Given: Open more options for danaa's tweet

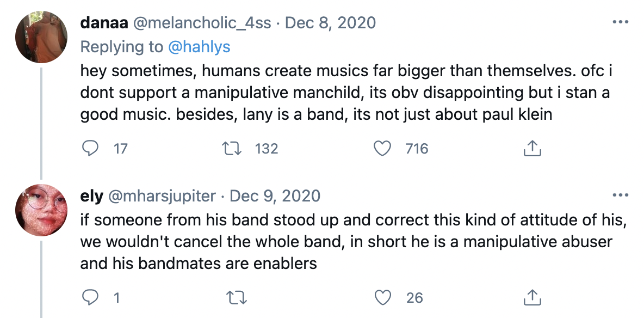Looking at the screenshot, I should pyautogui.click(x=621, y=23).
